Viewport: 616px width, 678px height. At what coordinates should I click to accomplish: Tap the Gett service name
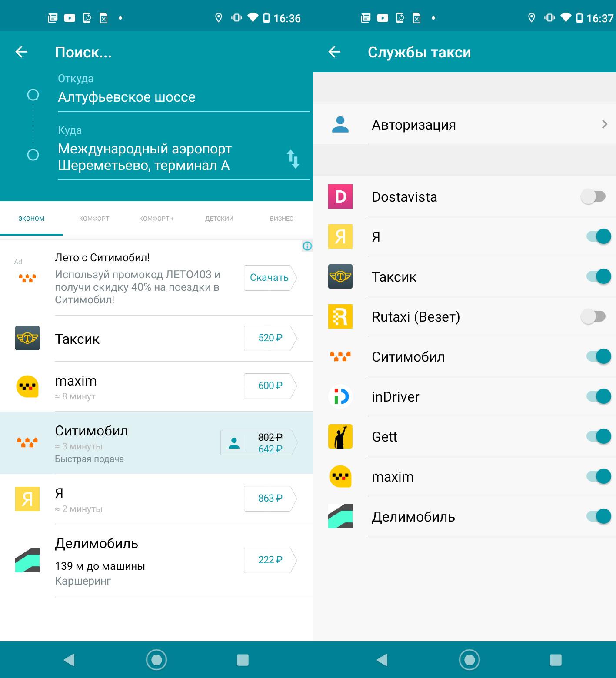(x=384, y=437)
